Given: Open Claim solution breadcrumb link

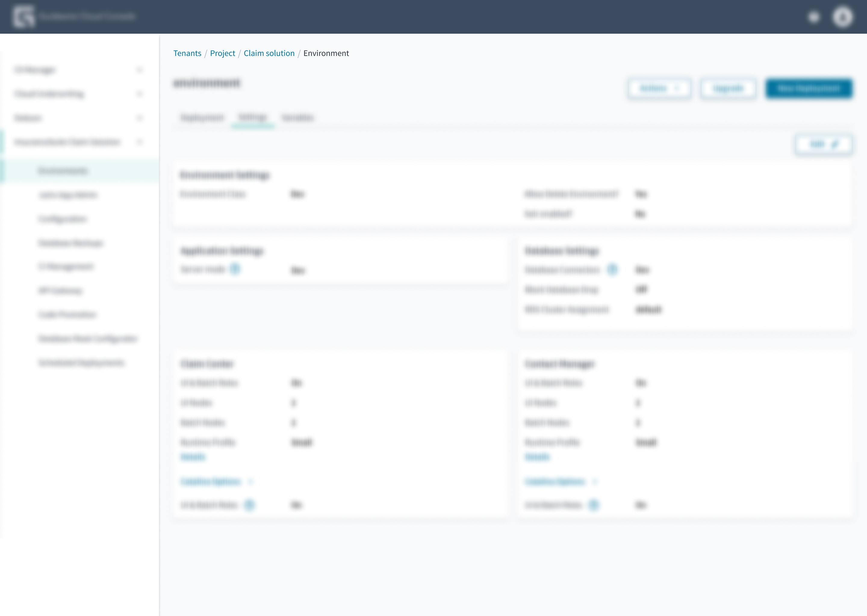Looking at the screenshot, I should pos(269,53).
